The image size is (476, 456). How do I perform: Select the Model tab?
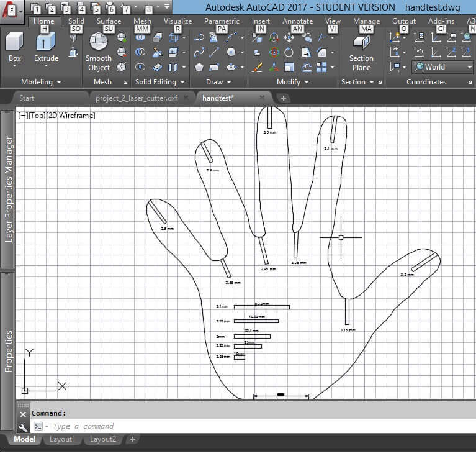click(x=25, y=440)
